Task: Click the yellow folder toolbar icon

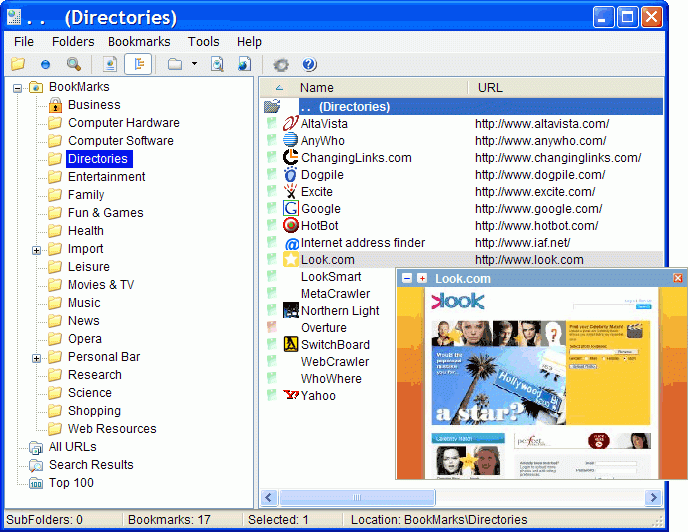Action: (x=18, y=64)
